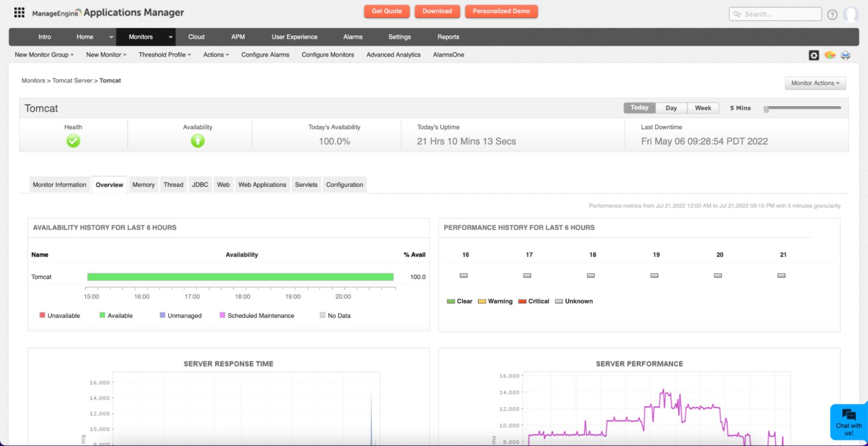Click the 5 Mins granularity slider handle

point(766,109)
